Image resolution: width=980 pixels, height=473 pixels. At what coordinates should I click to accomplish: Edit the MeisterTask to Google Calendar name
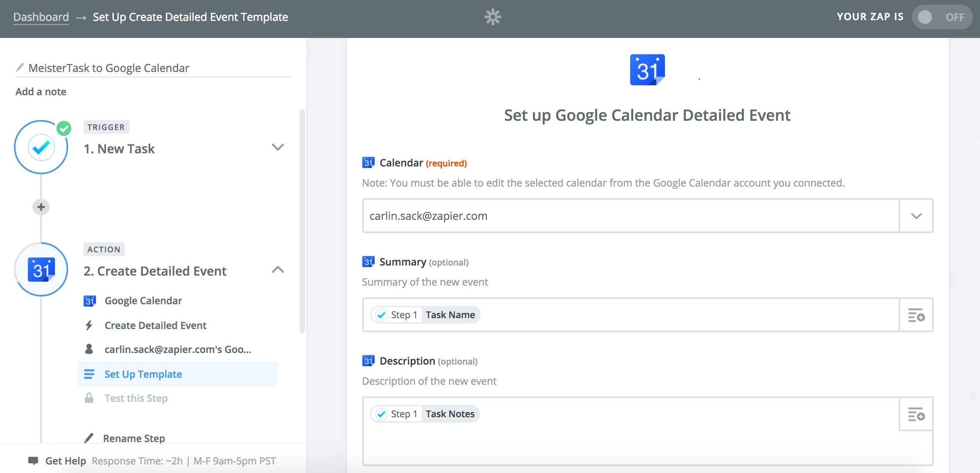(109, 68)
